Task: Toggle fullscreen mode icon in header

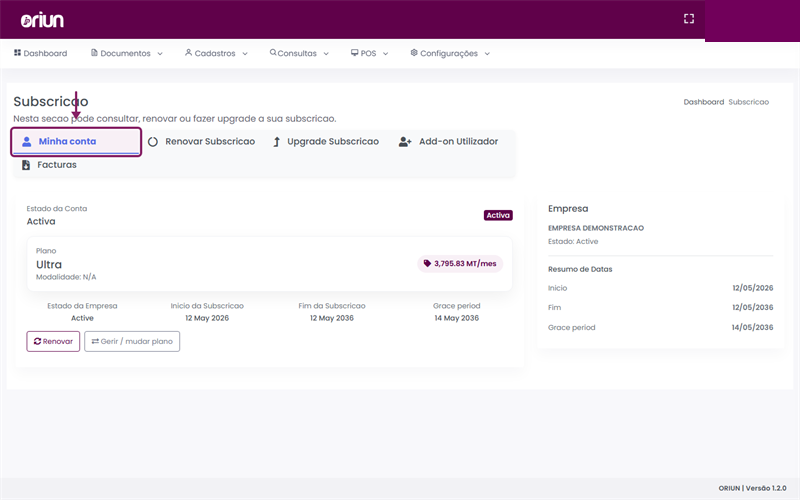Action: [x=689, y=19]
